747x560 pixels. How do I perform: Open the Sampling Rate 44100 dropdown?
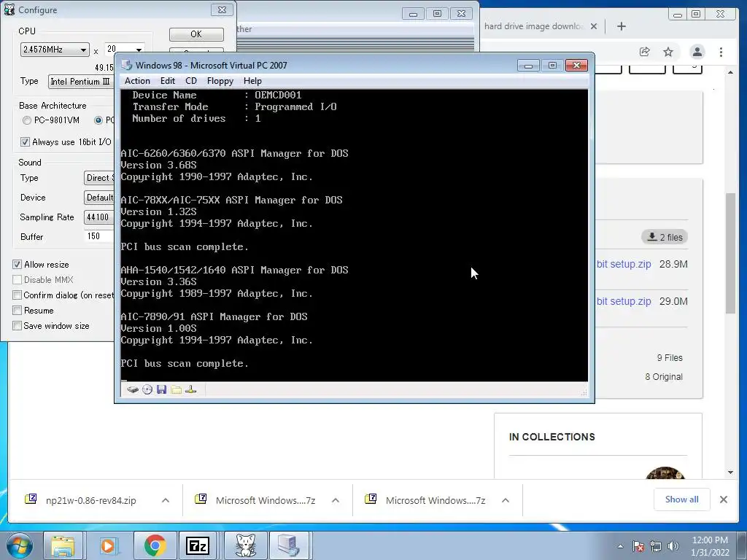tap(99, 217)
